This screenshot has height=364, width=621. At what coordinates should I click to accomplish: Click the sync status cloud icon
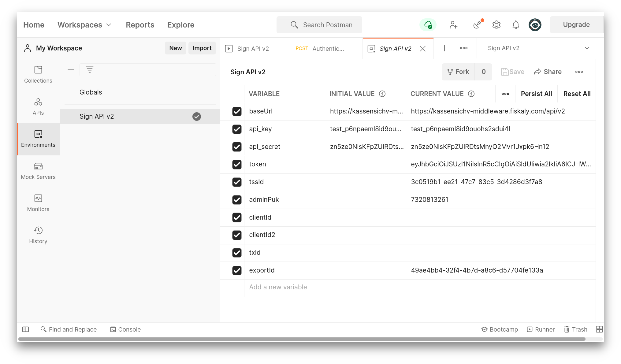click(x=428, y=25)
